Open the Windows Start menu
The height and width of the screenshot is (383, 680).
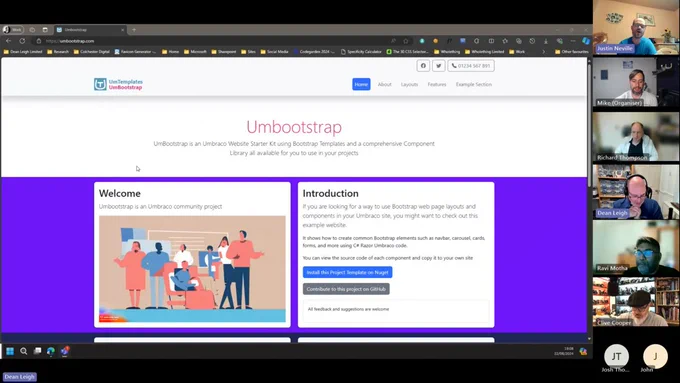tap(10, 351)
